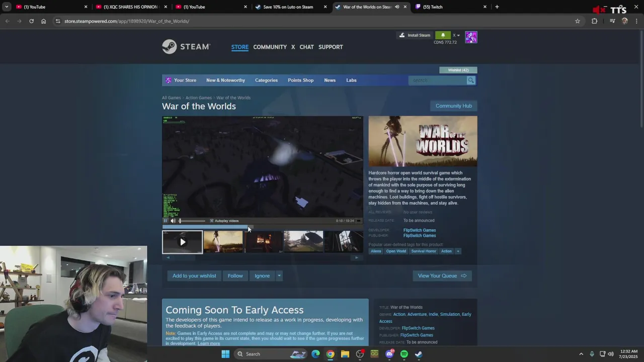Click the Community Hub button

(453, 106)
